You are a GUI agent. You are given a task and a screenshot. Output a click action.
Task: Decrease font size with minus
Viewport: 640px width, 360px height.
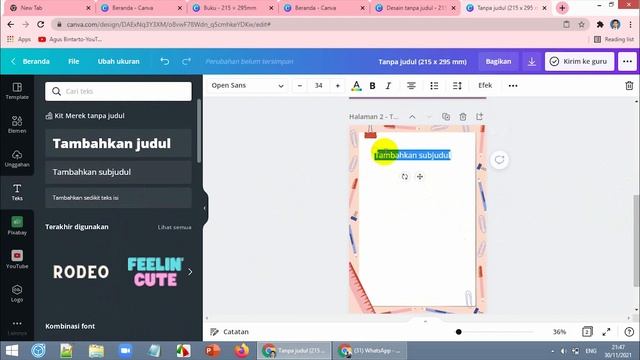coord(300,86)
